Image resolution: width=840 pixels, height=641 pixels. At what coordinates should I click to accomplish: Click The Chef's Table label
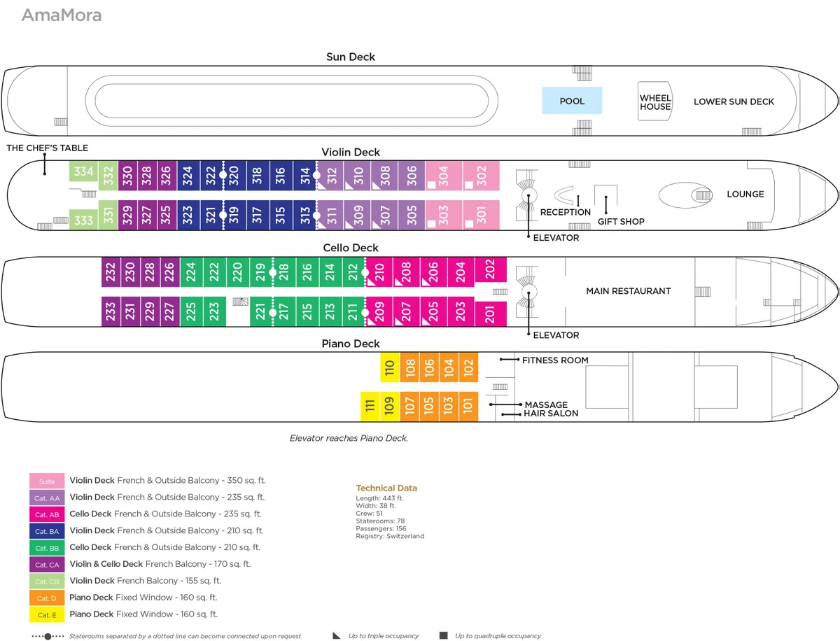pos(48,148)
